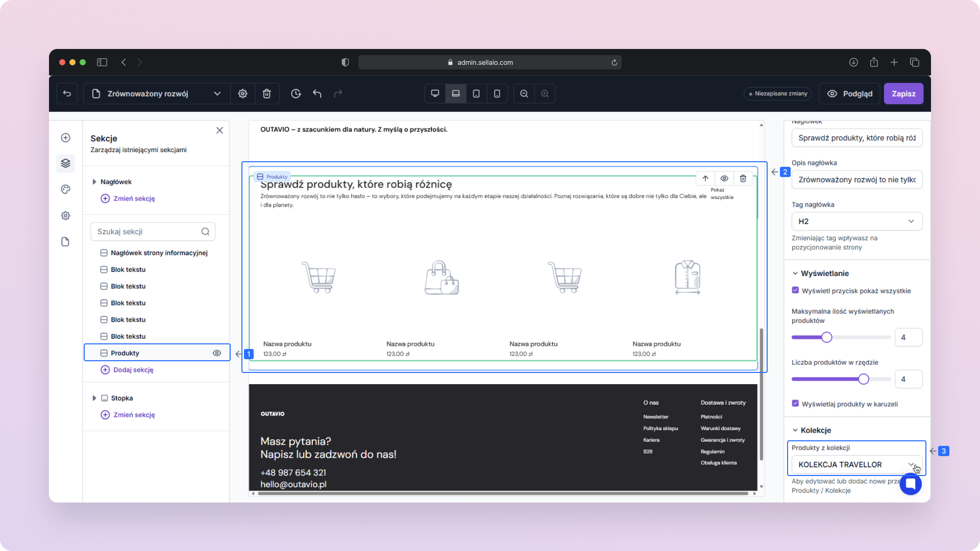The height and width of the screenshot is (551, 980).
Task: Undo last change in editor toolbar
Action: (x=317, y=93)
